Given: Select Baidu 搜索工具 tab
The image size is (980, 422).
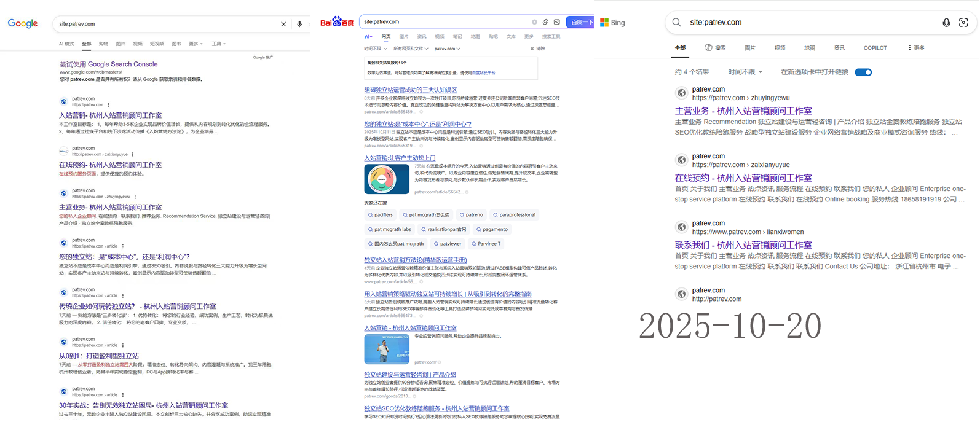Looking at the screenshot, I should point(551,37).
